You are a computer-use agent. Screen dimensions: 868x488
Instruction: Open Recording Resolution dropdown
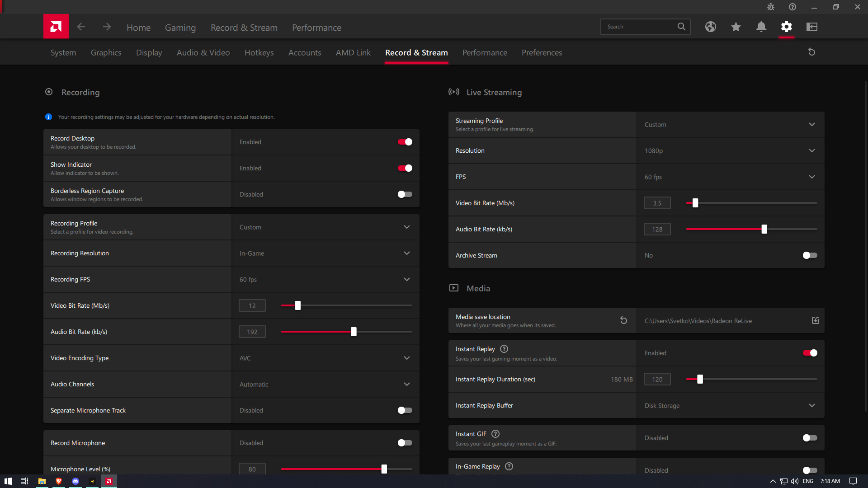pyautogui.click(x=325, y=253)
